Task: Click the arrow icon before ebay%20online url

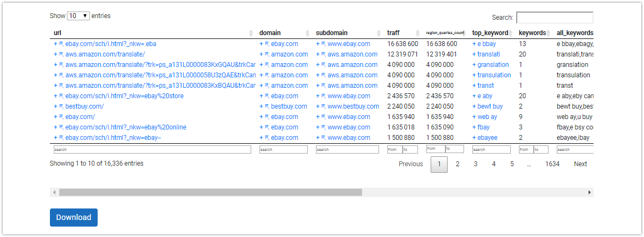Action: pos(61,127)
